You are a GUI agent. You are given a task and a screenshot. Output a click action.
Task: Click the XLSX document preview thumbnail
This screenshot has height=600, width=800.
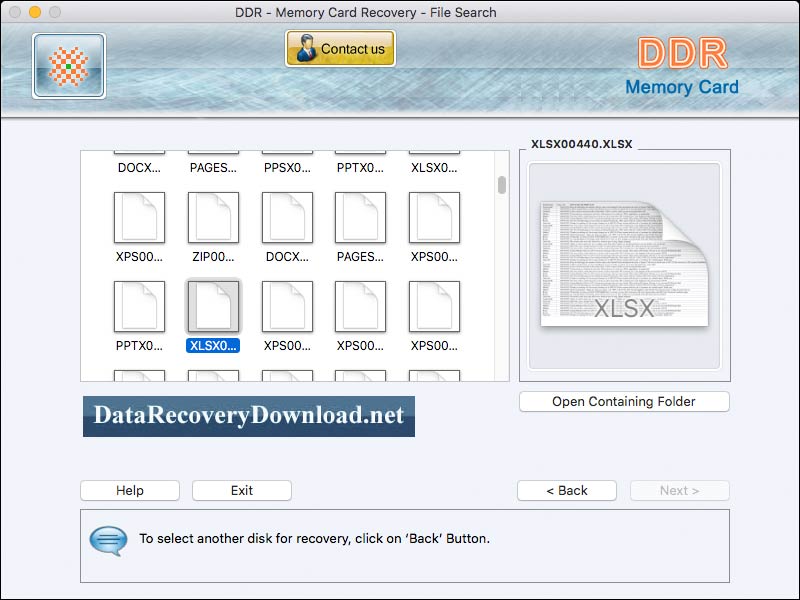(624, 265)
